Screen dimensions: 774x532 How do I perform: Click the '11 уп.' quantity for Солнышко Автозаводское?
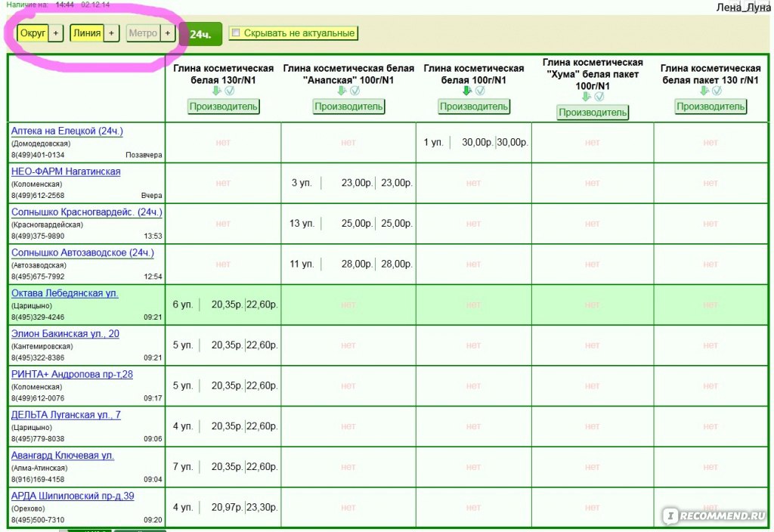(302, 264)
